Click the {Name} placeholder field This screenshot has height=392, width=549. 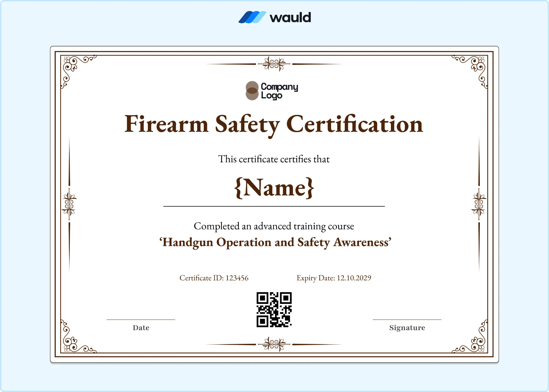[x=274, y=188]
